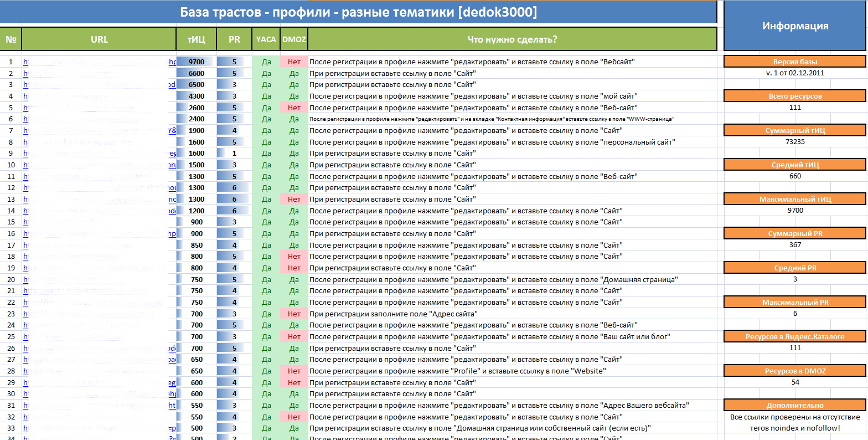Click the DMOZ "Нет" cell in row 13

(x=294, y=199)
